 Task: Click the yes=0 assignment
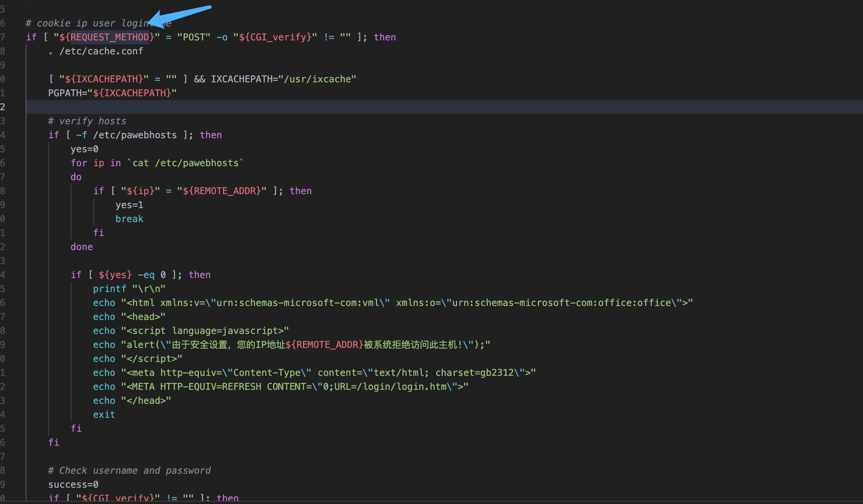pos(84,149)
